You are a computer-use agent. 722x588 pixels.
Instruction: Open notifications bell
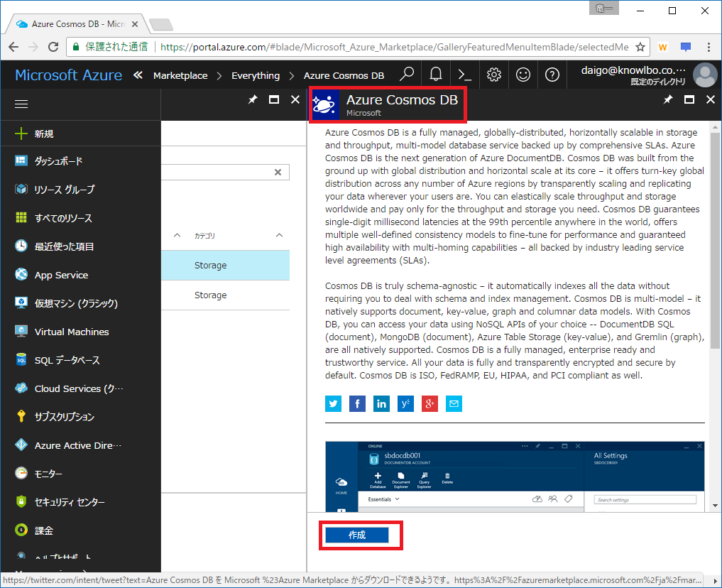pos(436,75)
